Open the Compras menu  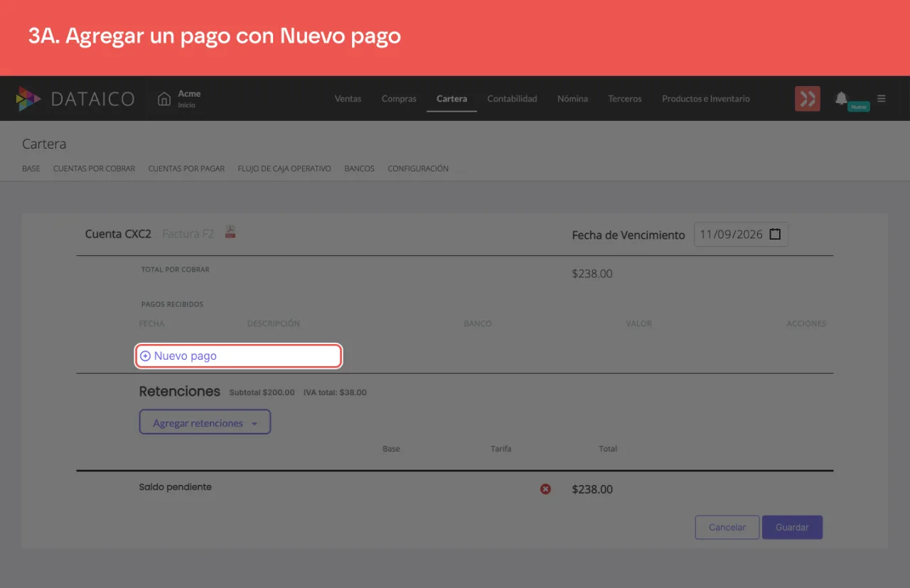coord(399,99)
